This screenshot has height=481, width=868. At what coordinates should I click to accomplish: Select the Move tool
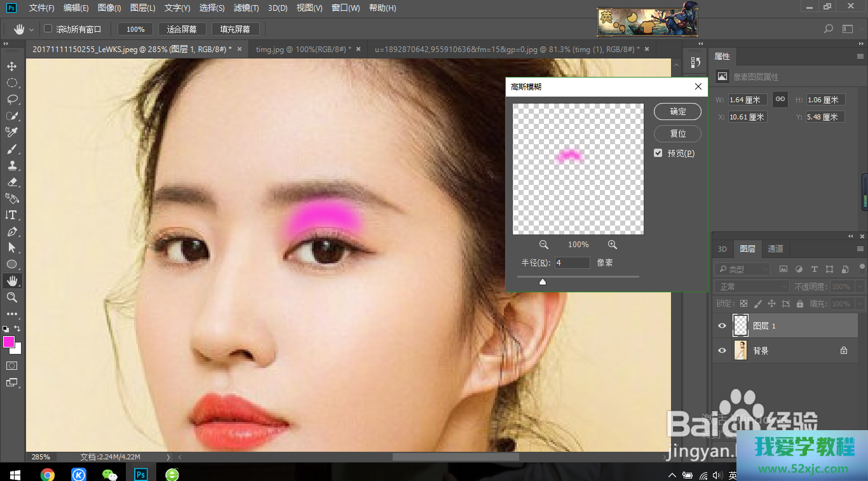tap(11, 67)
